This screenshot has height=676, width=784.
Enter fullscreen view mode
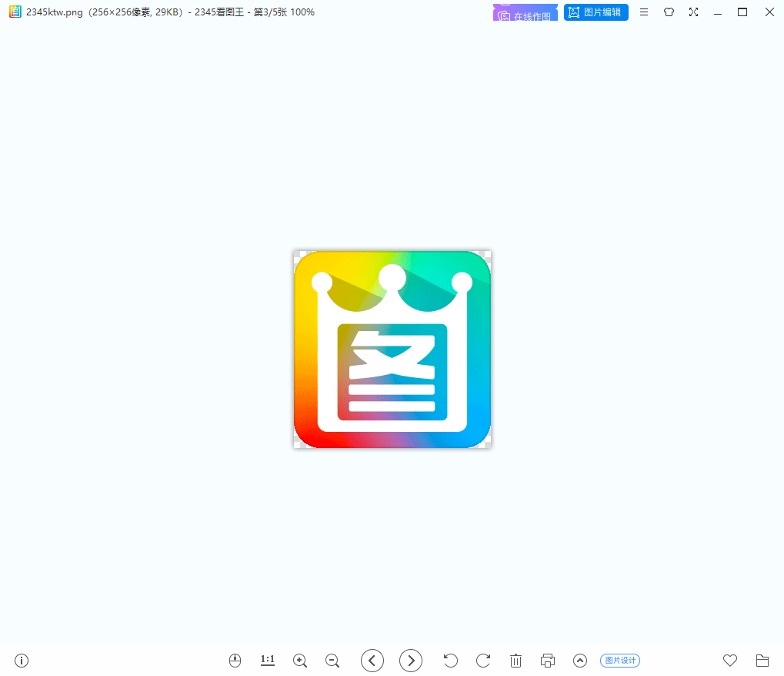pos(693,12)
